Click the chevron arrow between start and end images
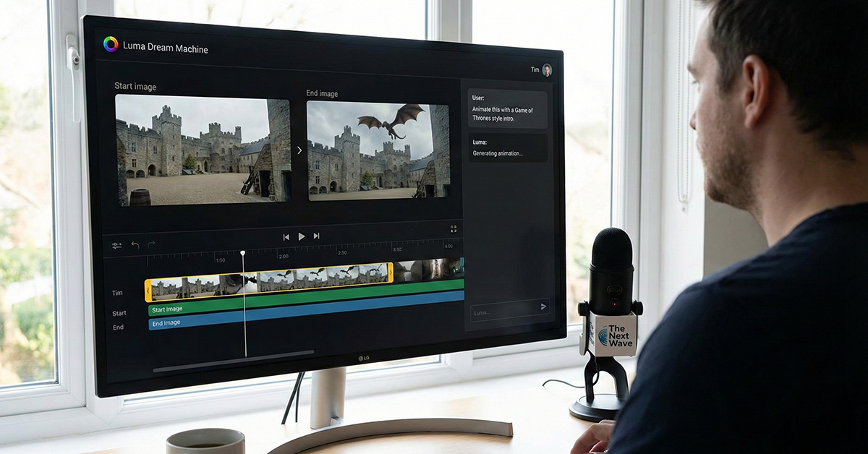The image size is (868, 454). pos(299,150)
